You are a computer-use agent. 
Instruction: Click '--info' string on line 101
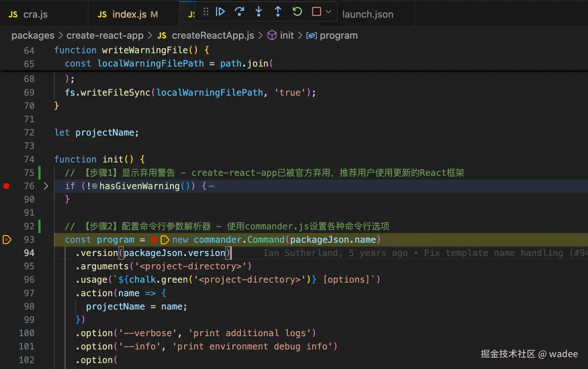[140, 347]
